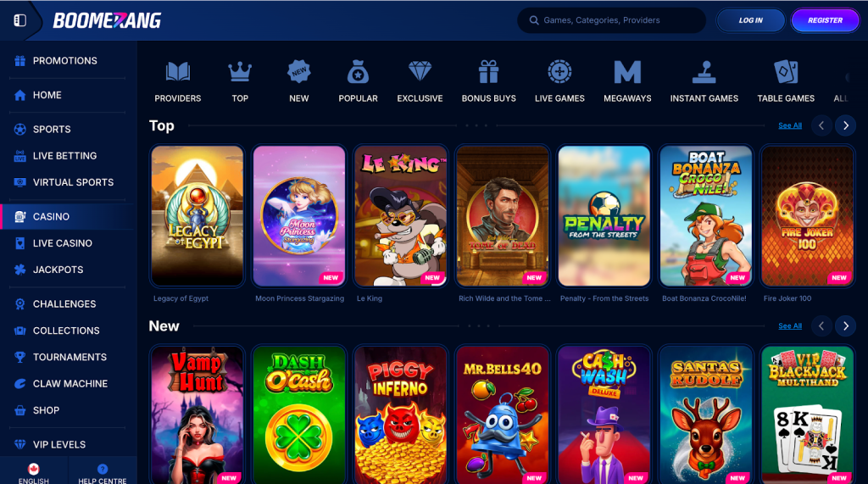
Task: Select the Megaways M icon
Action: click(627, 72)
